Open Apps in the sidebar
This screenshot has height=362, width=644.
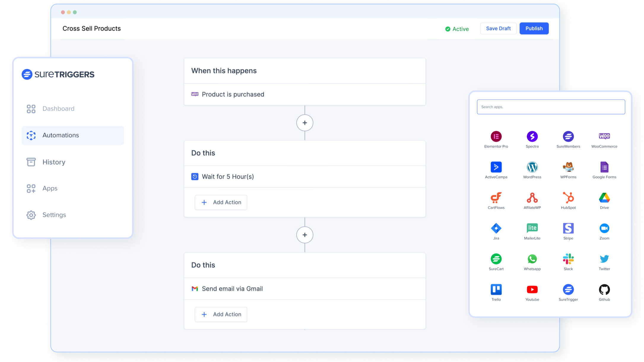pos(50,188)
